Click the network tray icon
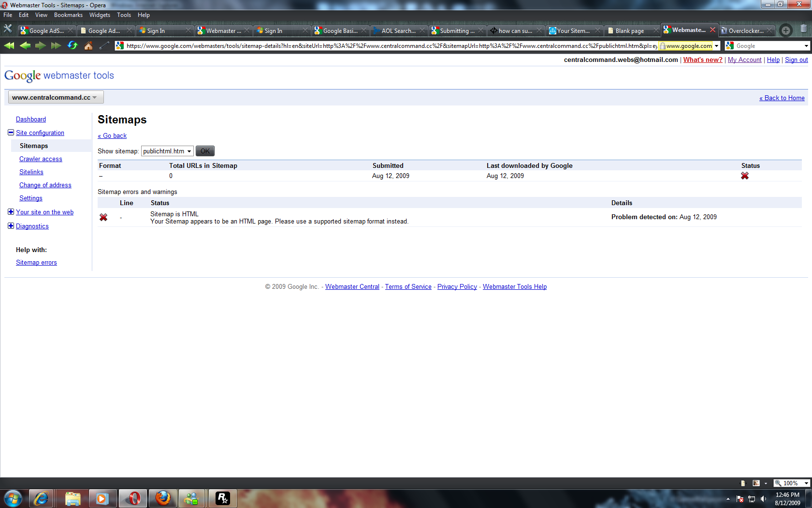This screenshot has height=508, width=812. tap(752, 499)
